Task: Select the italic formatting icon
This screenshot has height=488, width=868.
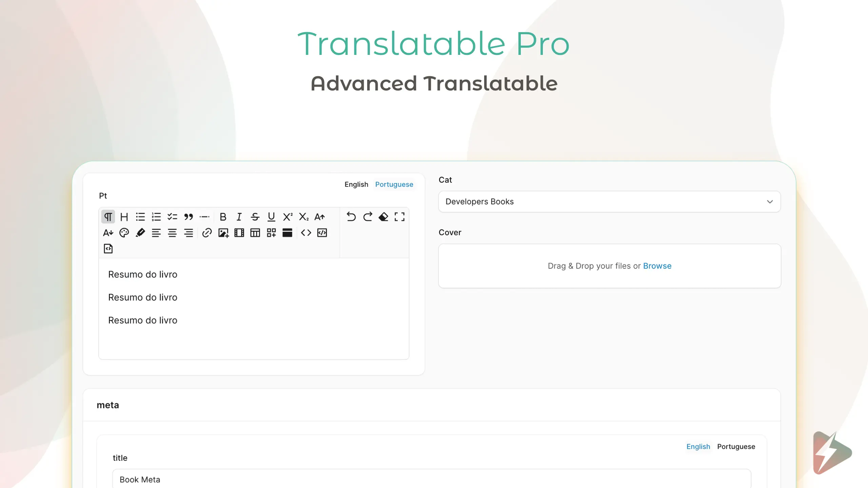Action: pos(239,217)
